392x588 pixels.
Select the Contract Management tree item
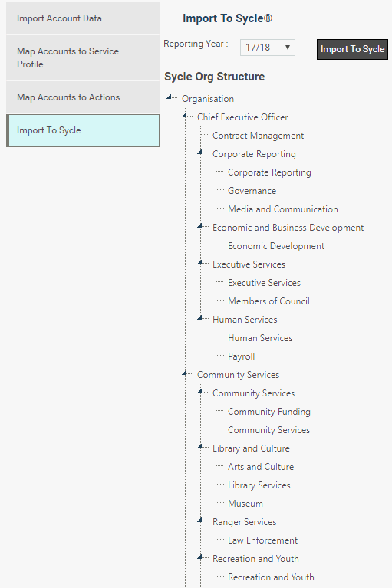pyautogui.click(x=258, y=136)
